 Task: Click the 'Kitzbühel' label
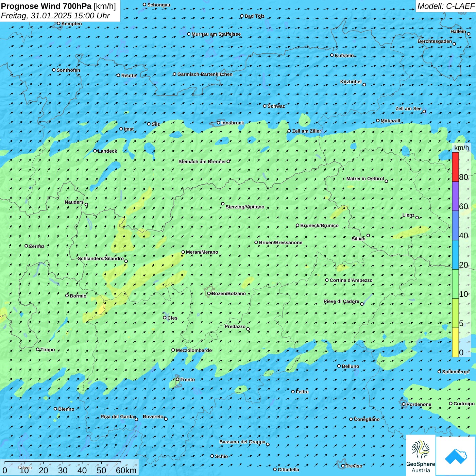(351, 82)
